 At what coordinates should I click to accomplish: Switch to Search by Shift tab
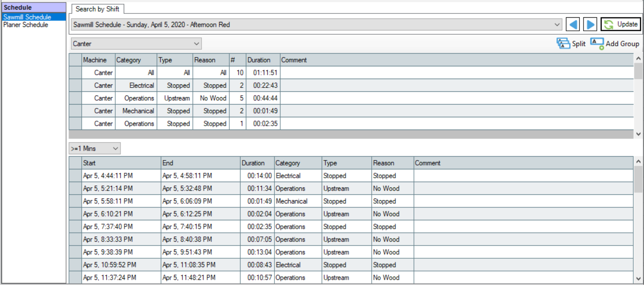97,9
